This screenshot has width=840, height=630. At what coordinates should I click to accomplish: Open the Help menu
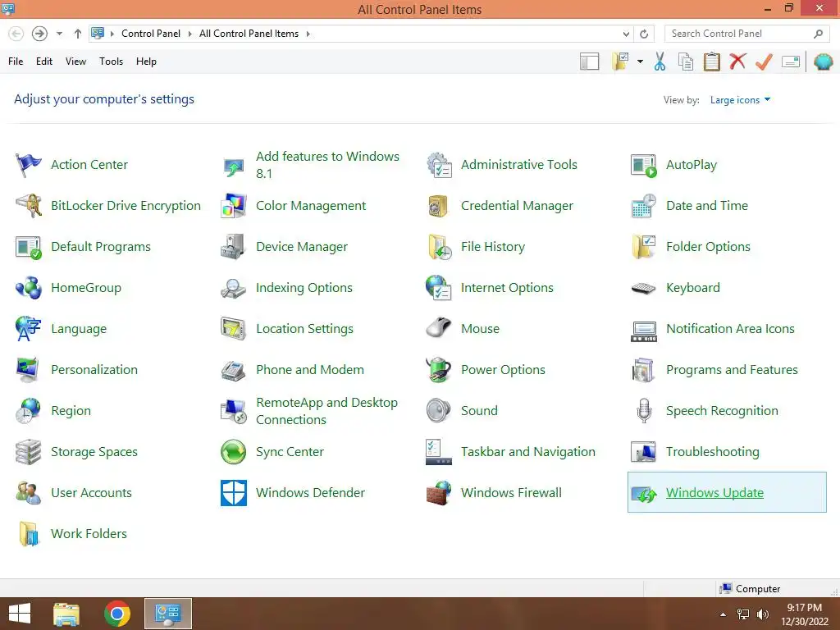tap(146, 62)
